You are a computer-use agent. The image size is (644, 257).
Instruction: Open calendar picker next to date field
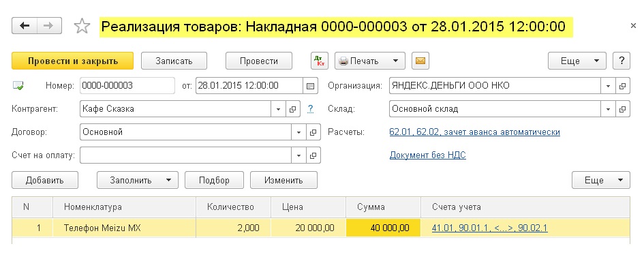pos(311,86)
